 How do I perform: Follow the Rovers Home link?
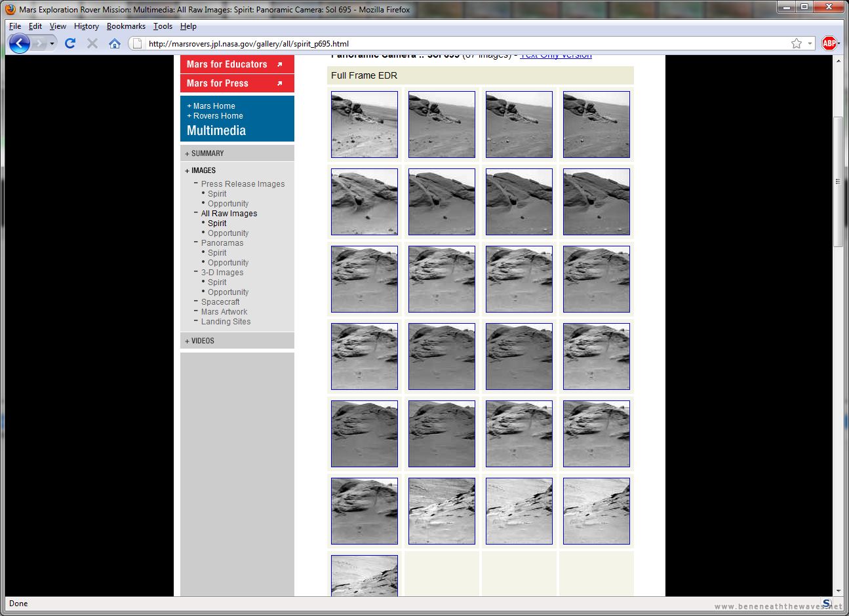point(215,115)
